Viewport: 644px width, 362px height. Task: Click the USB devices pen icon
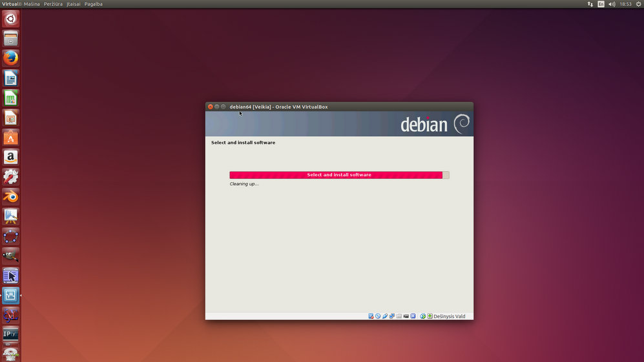point(385,316)
